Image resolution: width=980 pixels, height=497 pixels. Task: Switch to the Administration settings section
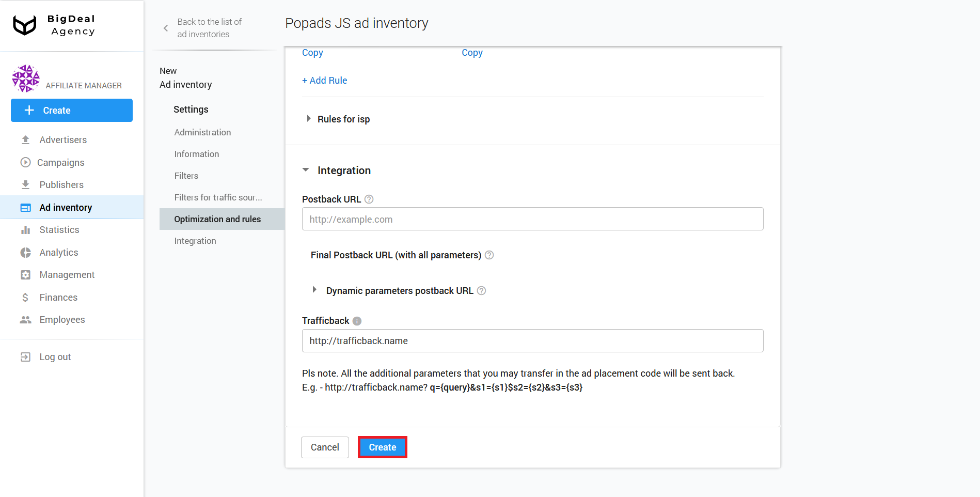pos(202,132)
